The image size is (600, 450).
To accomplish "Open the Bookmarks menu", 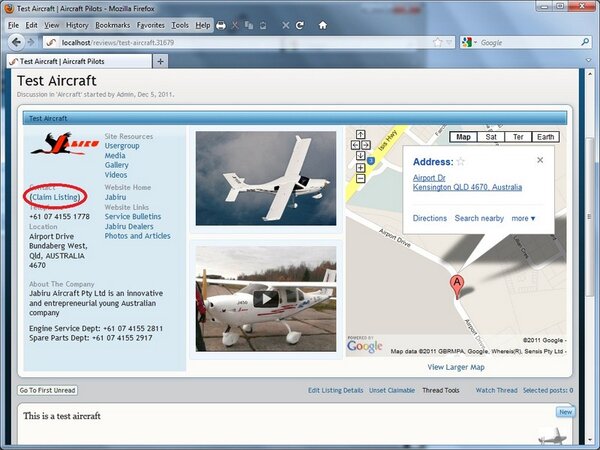I will click(112, 24).
